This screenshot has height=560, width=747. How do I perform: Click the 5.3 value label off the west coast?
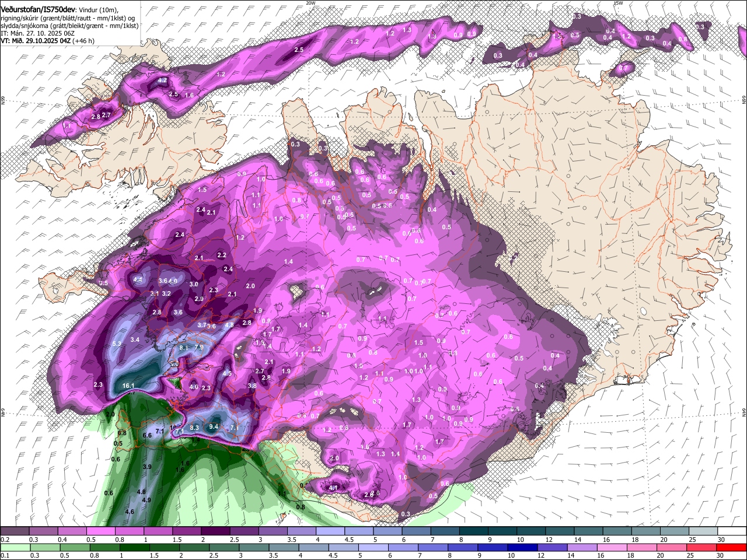(117, 344)
